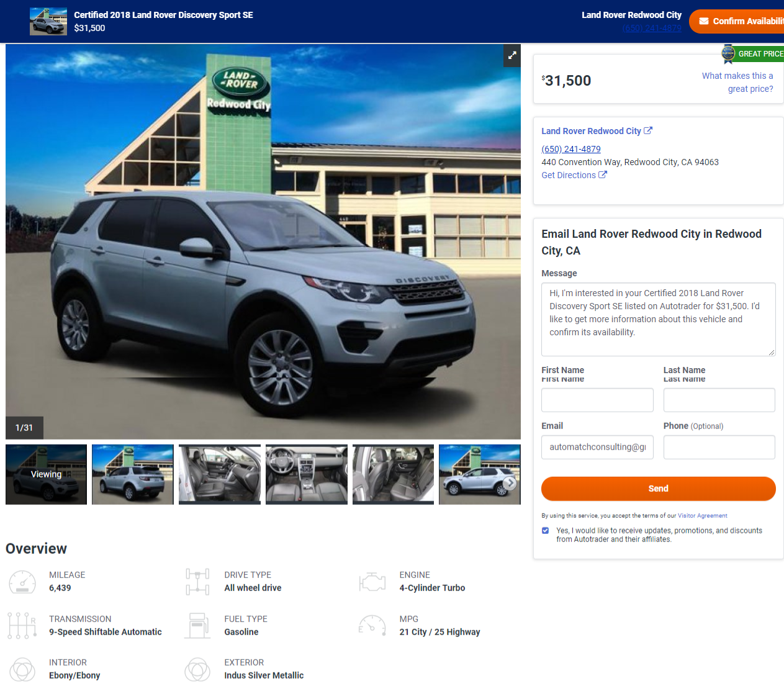Click the Send button

click(x=659, y=489)
